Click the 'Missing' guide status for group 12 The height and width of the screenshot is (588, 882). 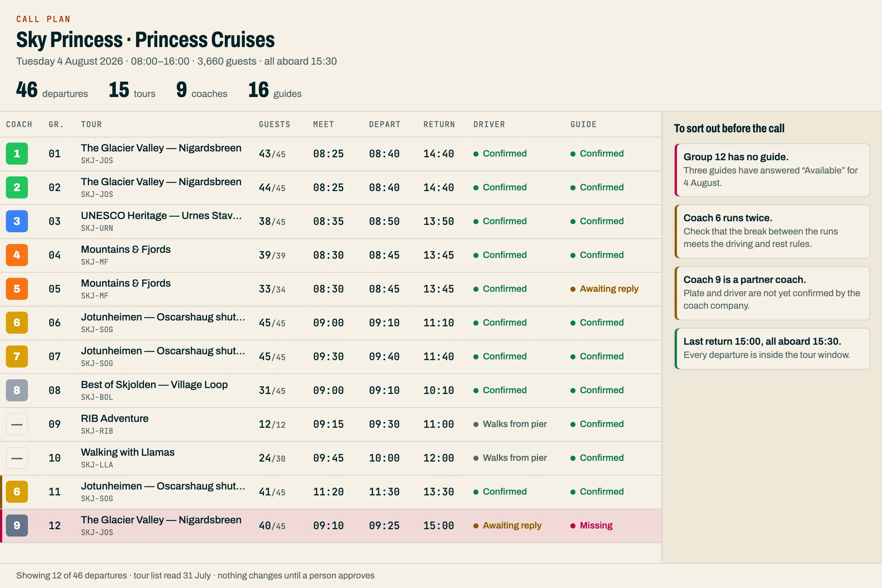pos(591,526)
